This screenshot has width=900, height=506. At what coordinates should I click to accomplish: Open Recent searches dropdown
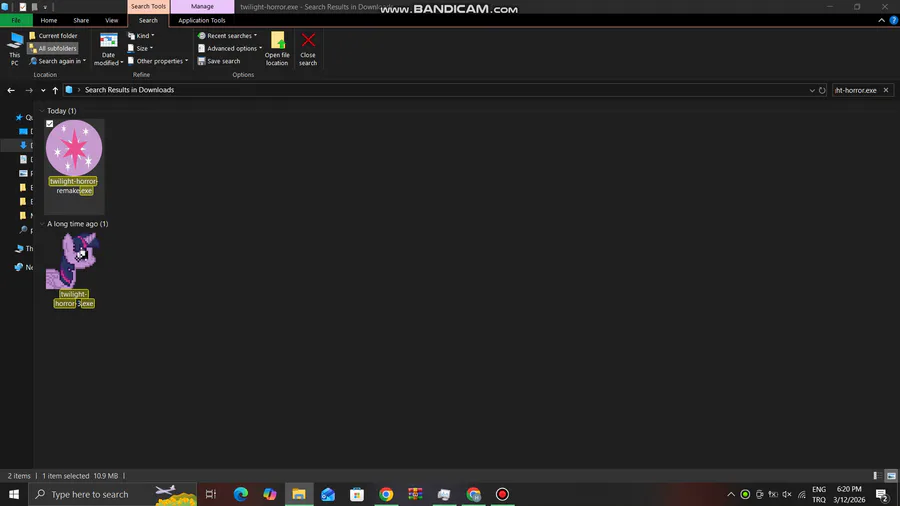point(227,36)
